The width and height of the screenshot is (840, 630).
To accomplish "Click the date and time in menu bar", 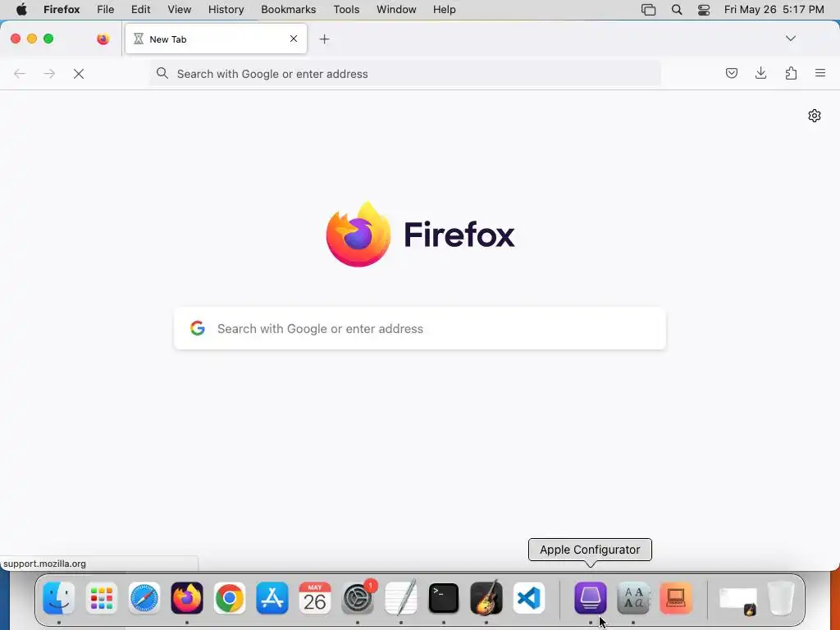I will pyautogui.click(x=774, y=10).
